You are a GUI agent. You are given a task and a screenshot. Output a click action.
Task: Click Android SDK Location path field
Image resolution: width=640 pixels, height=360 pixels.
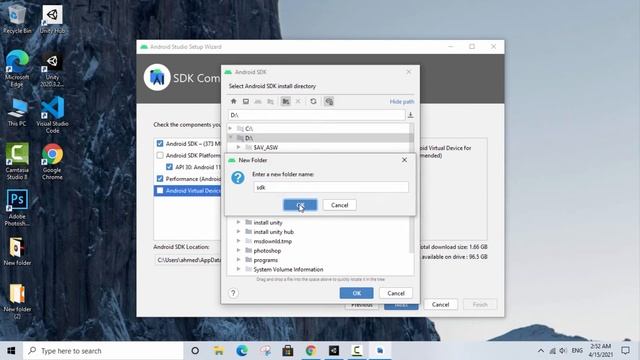click(188, 260)
